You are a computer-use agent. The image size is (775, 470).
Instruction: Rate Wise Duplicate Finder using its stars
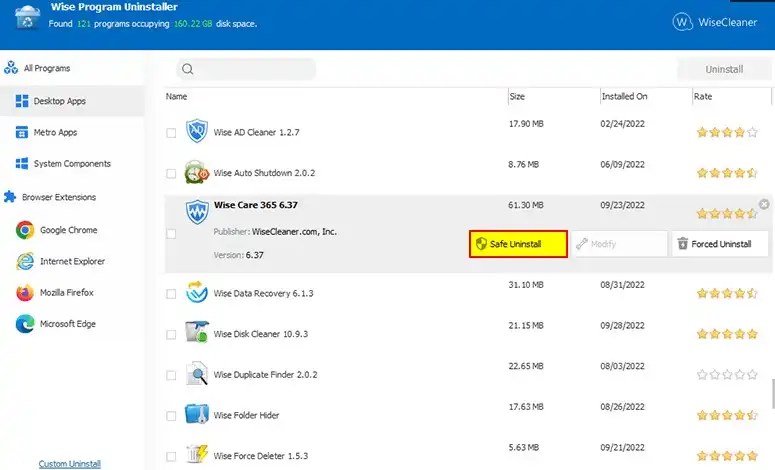coord(727,375)
